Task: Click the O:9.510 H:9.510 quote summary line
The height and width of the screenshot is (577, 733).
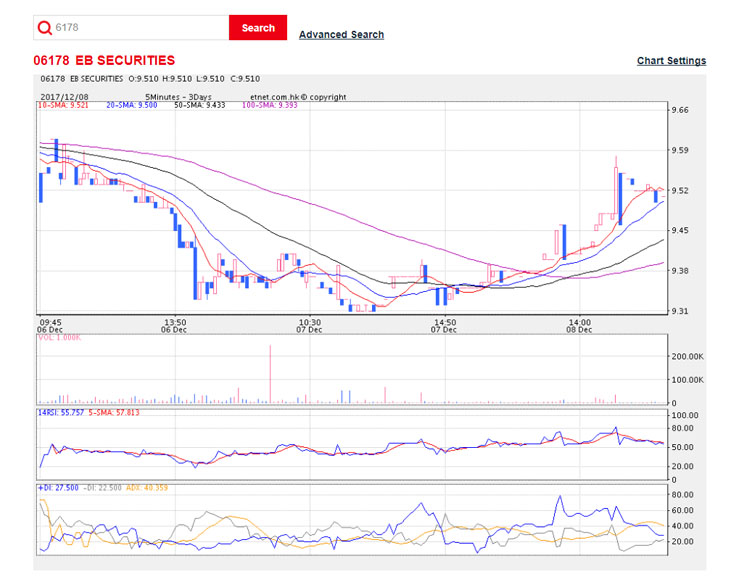Action: pos(196,79)
